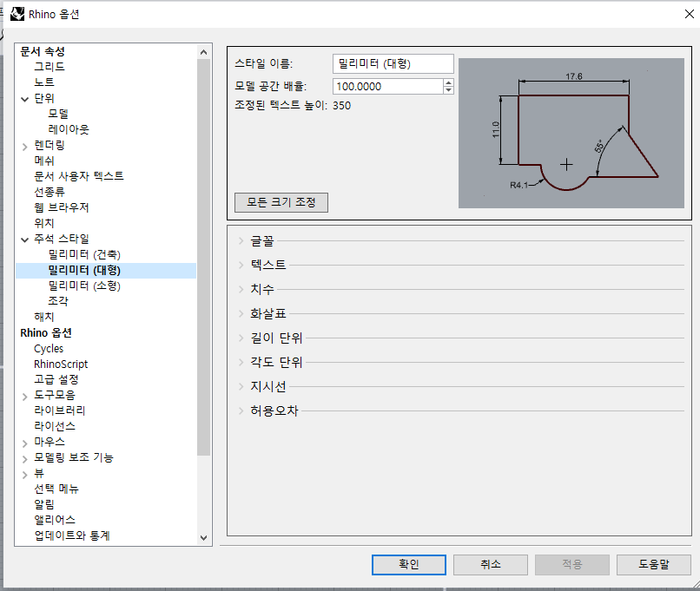
Task: Expand the 도구모음 tree node
Action: [25, 396]
